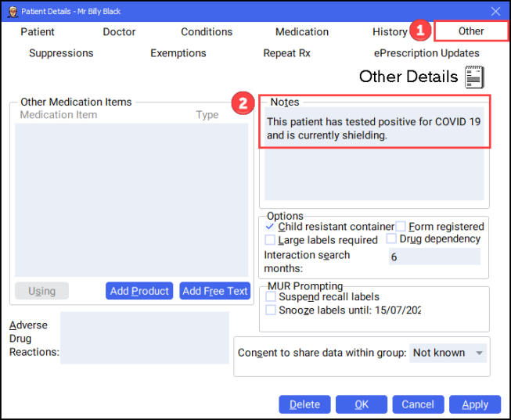Enable Suspend recall labels
511x420 pixels.
tap(271, 297)
